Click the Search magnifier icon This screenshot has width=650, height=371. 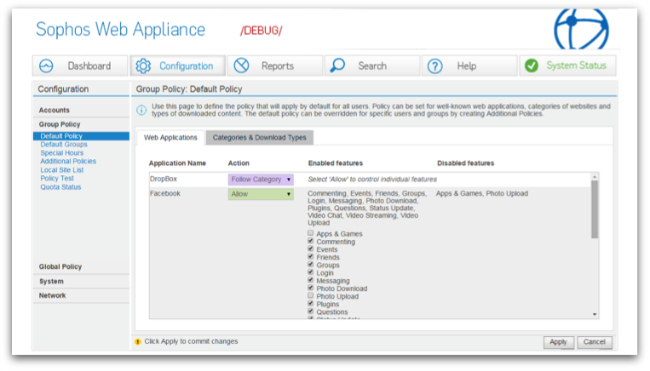337,65
